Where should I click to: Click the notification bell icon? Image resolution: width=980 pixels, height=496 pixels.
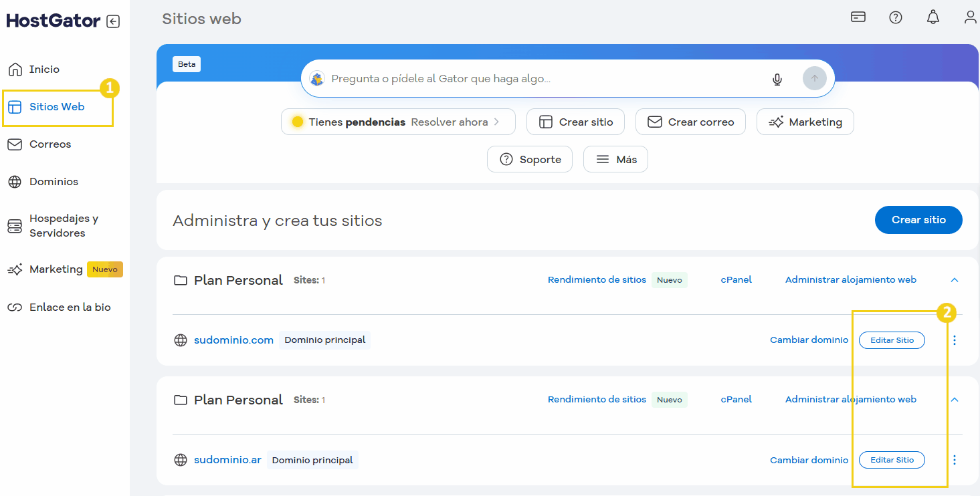click(x=933, y=17)
